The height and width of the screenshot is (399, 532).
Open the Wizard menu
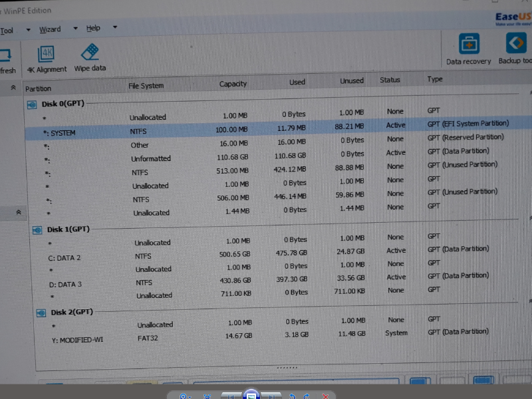tap(50, 29)
